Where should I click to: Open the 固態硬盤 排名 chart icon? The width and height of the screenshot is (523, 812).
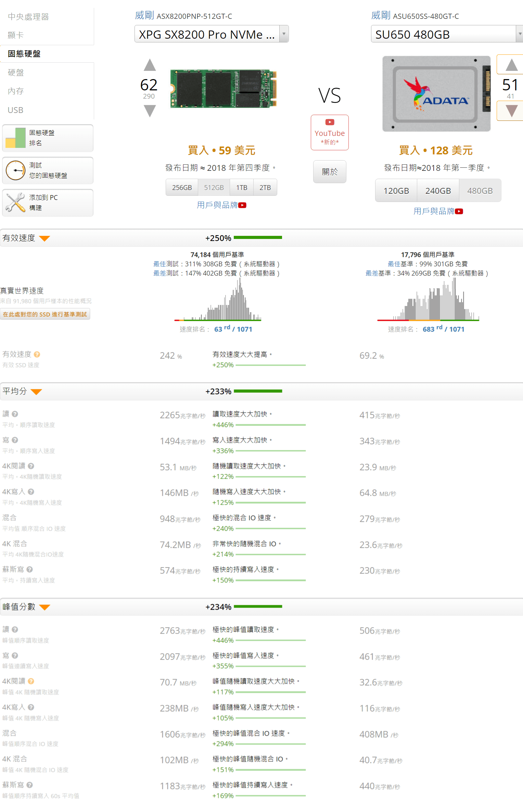point(15,138)
